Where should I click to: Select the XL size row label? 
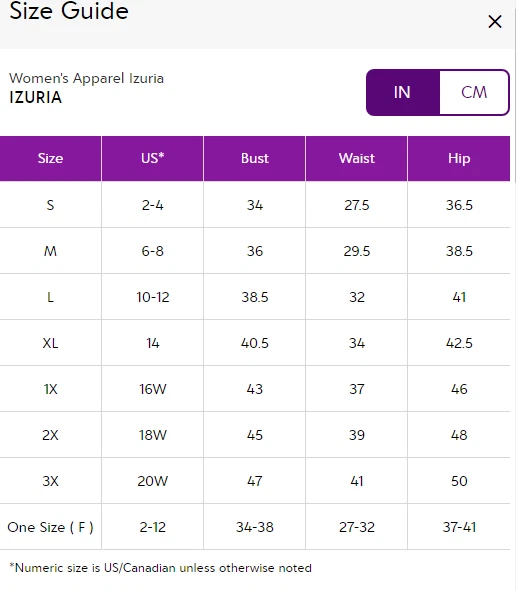pyautogui.click(x=50, y=343)
